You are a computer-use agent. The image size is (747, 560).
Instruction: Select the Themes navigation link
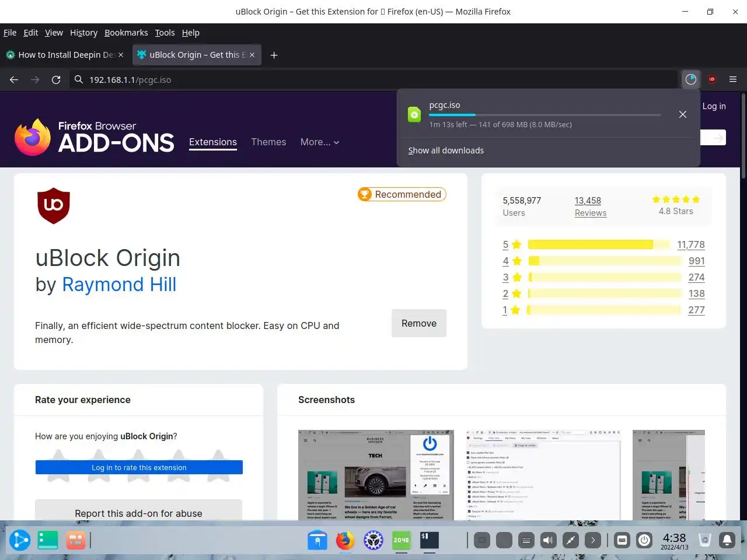point(268,142)
